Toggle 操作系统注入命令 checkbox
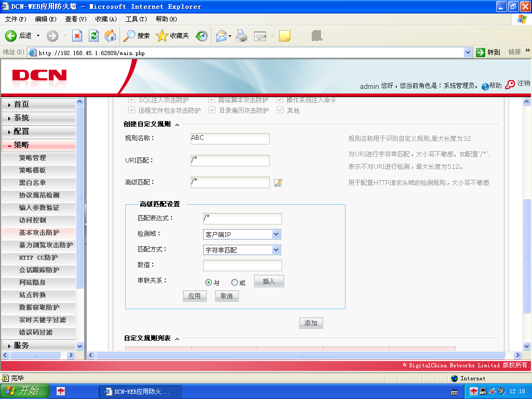The image size is (532, 399). (280, 100)
